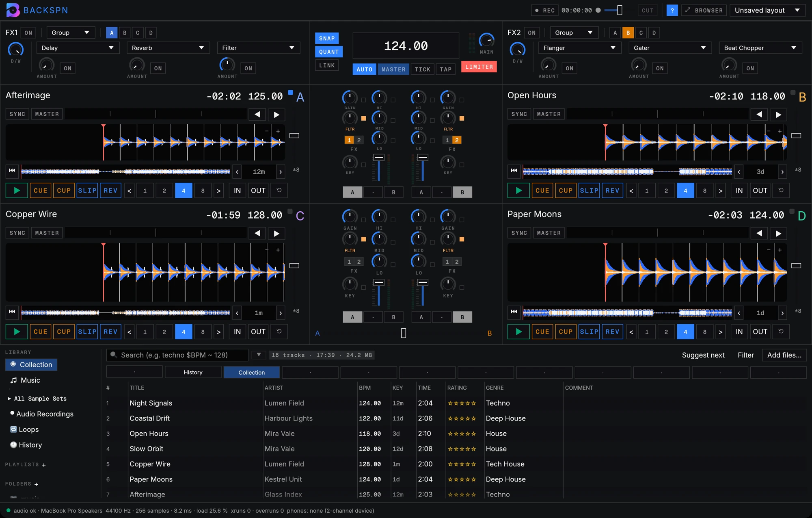
Task: Jump to start of deck C track
Action: [x=12, y=312]
